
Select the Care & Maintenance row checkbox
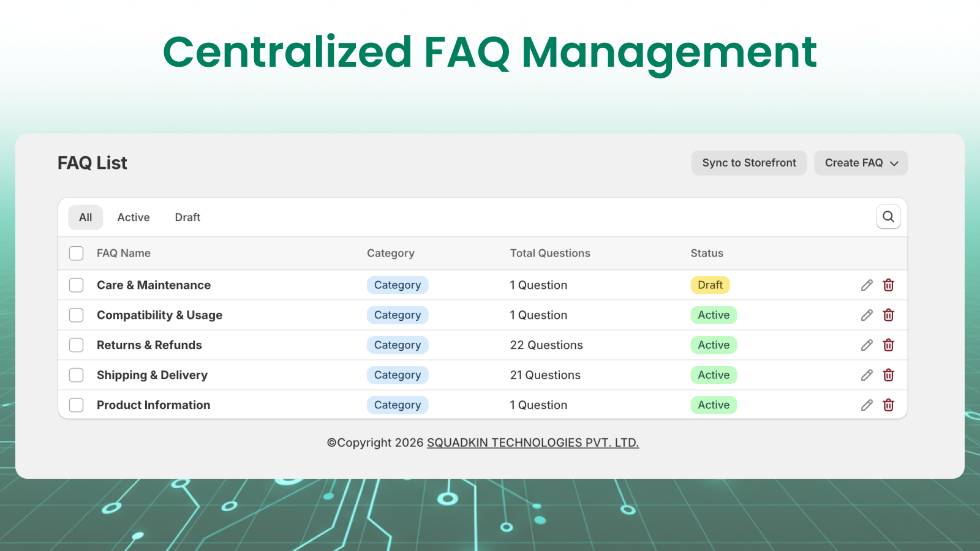(x=76, y=285)
